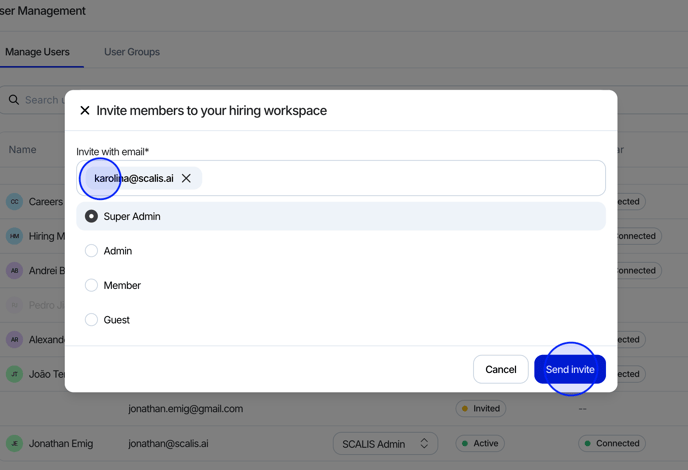This screenshot has width=688, height=470.
Task: Click Andrei's AB avatar icon
Action: [14, 270]
